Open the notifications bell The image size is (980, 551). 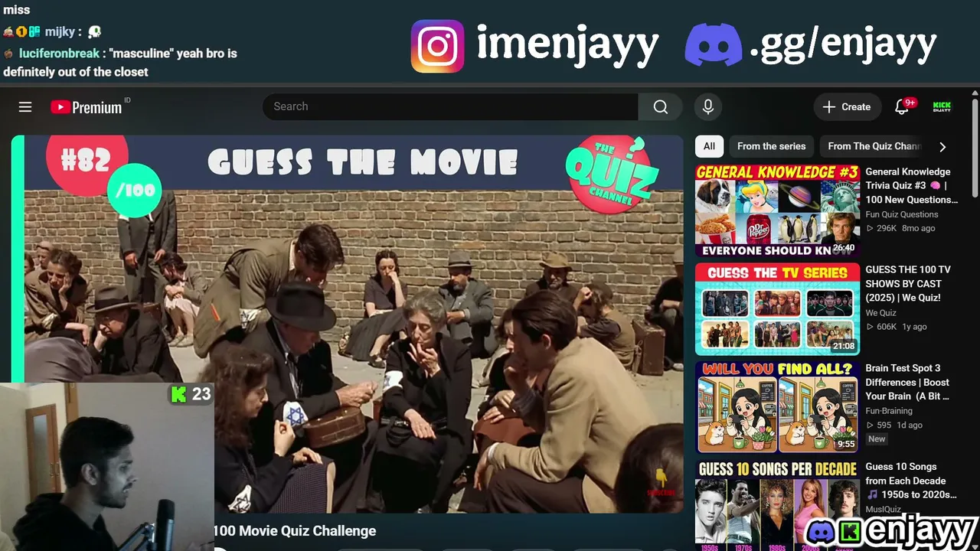(903, 106)
